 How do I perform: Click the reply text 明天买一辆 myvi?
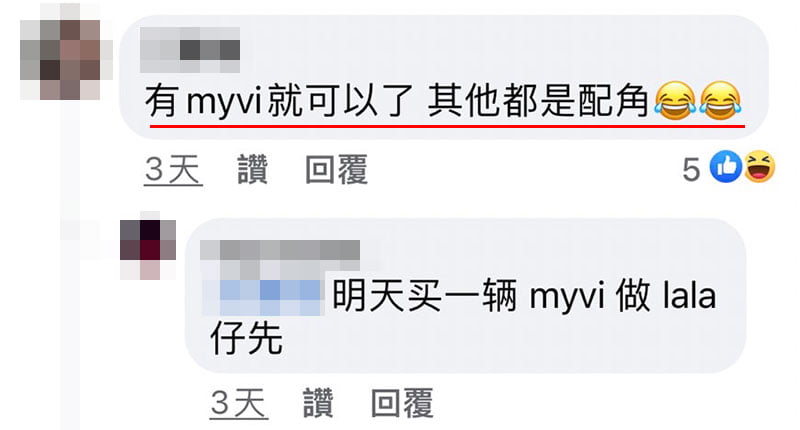click(x=468, y=296)
